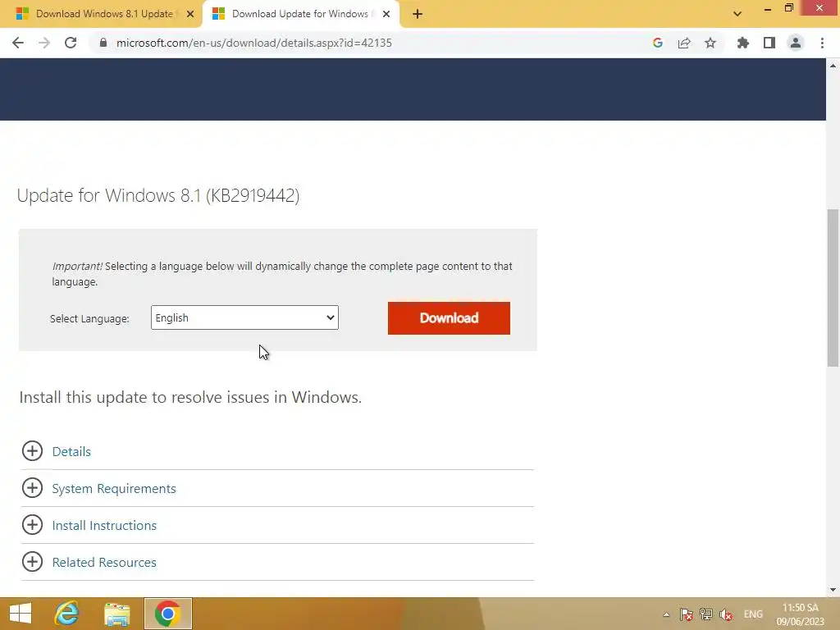
Task: Open the Chrome three-dot menu
Action: pyautogui.click(x=822, y=43)
